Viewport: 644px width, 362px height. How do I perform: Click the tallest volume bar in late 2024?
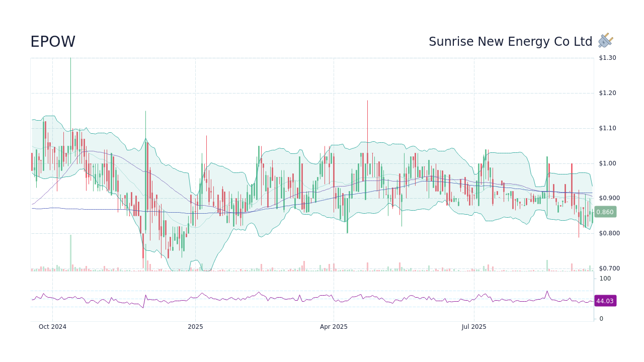pos(70,251)
